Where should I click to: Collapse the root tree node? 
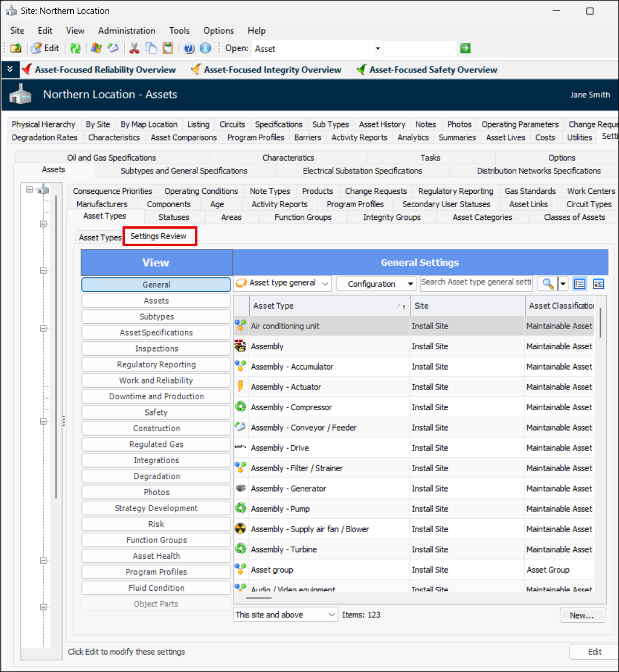[30, 189]
